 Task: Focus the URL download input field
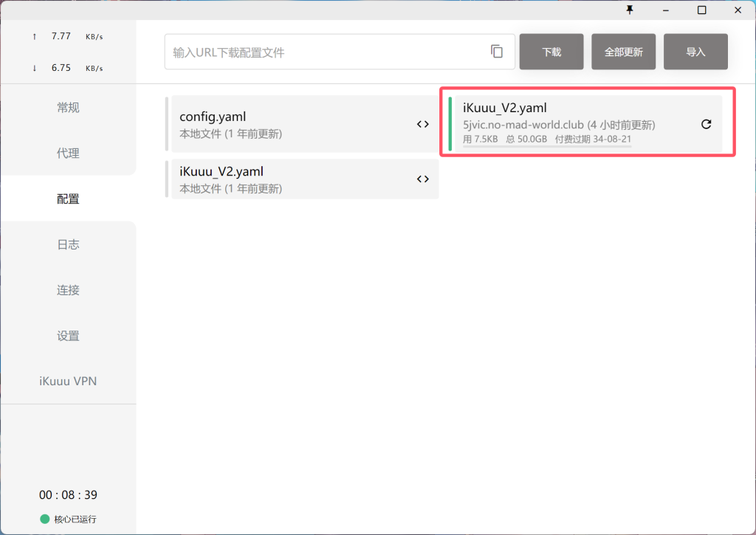[x=325, y=52]
